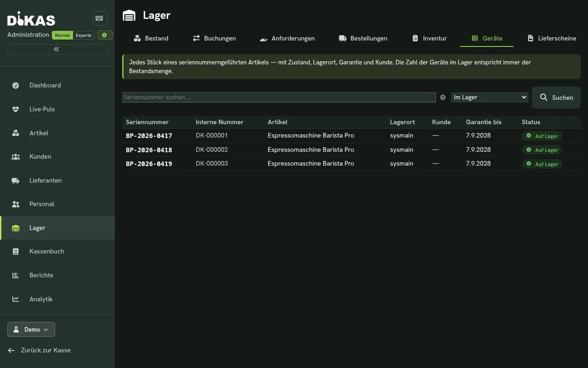Click the Lieferanten truck icon

[x=16, y=180]
